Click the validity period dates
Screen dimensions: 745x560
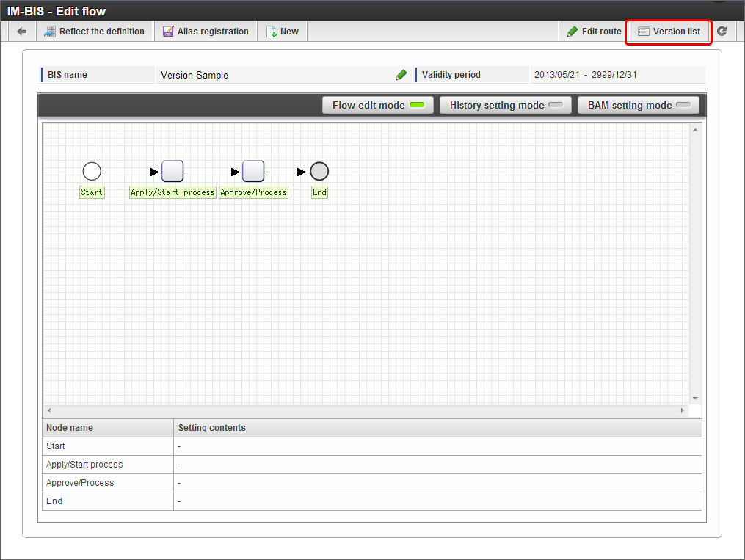tap(586, 75)
